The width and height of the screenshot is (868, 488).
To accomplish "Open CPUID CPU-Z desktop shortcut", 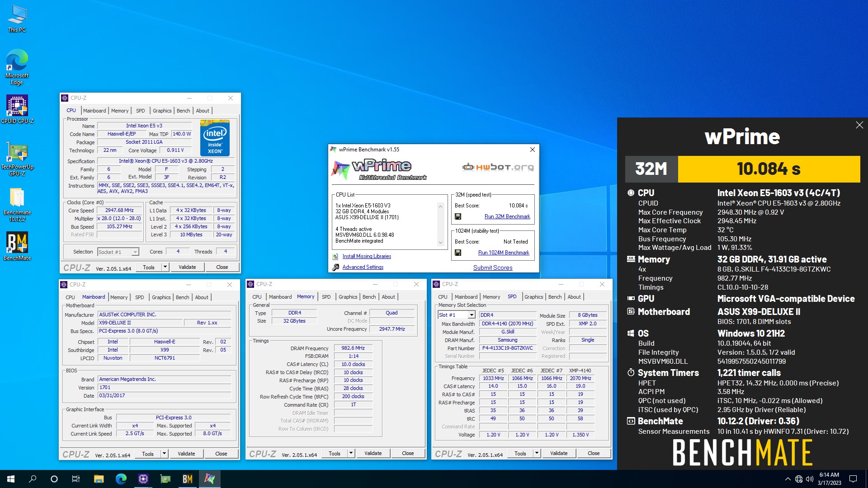I will 17,109.
